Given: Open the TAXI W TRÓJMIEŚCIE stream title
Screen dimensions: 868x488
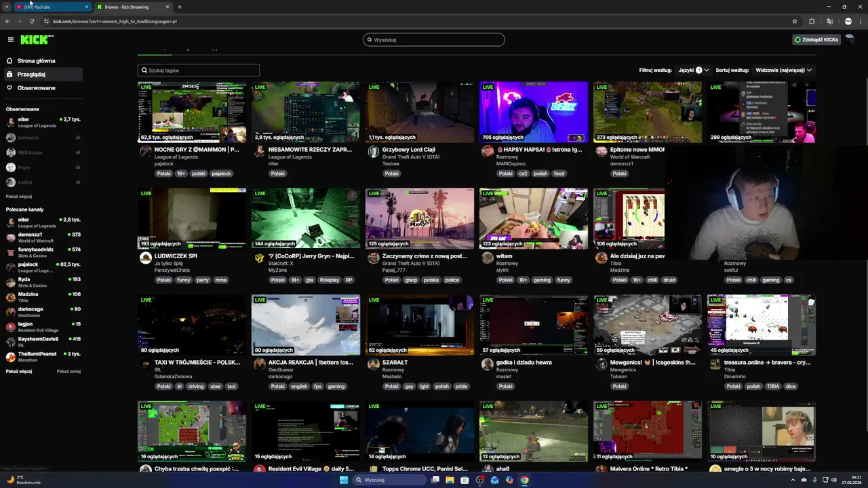Looking at the screenshot, I should pos(197,363).
